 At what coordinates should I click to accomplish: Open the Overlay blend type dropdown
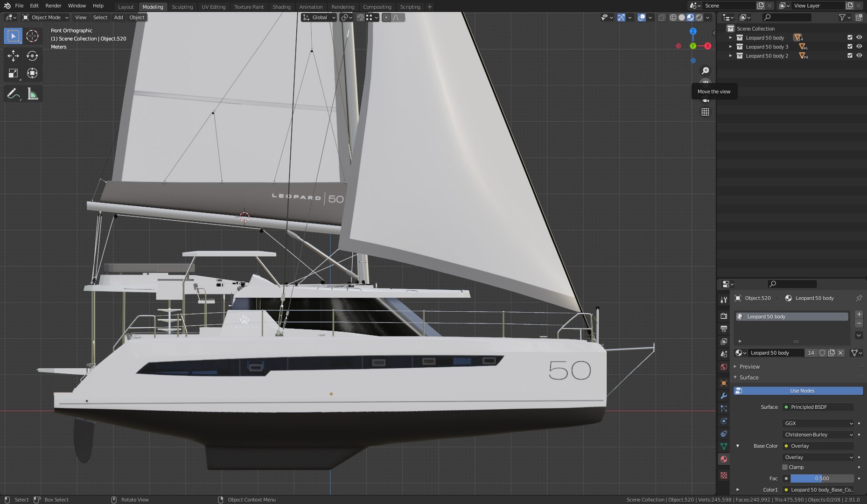tap(818, 457)
